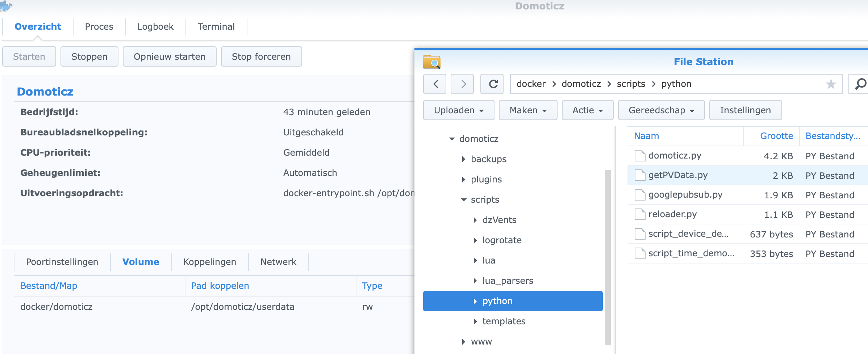Sort files by Naam column
The height and width of the screenshot is (354, 868).
coord(685,136)
